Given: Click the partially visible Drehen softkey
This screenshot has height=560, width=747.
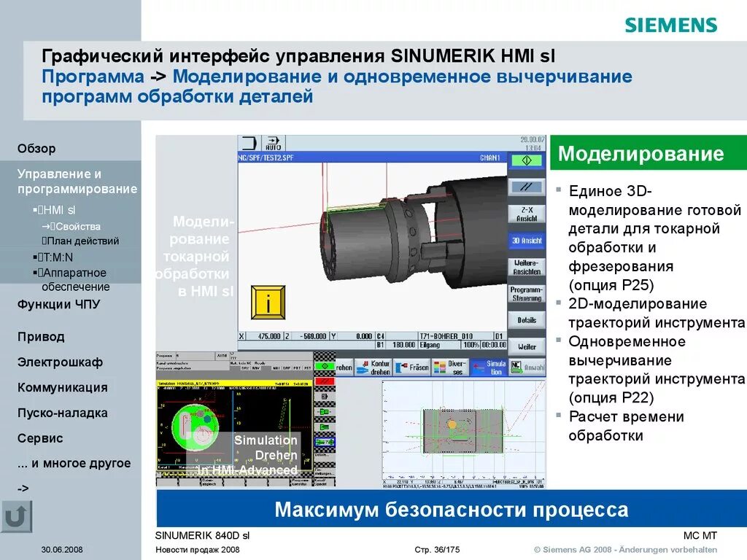Looking at the screenshot, I should [x=344, y=367].
